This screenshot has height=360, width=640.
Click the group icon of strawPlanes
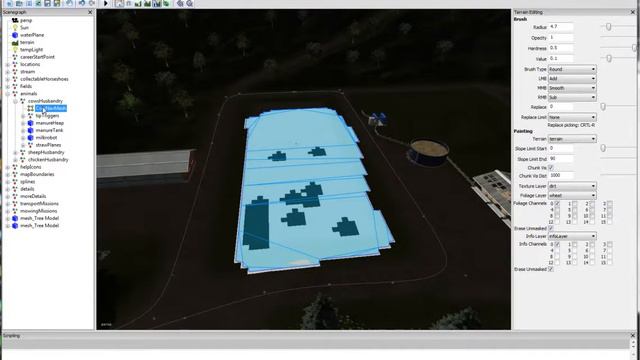[x=31, y=145]
